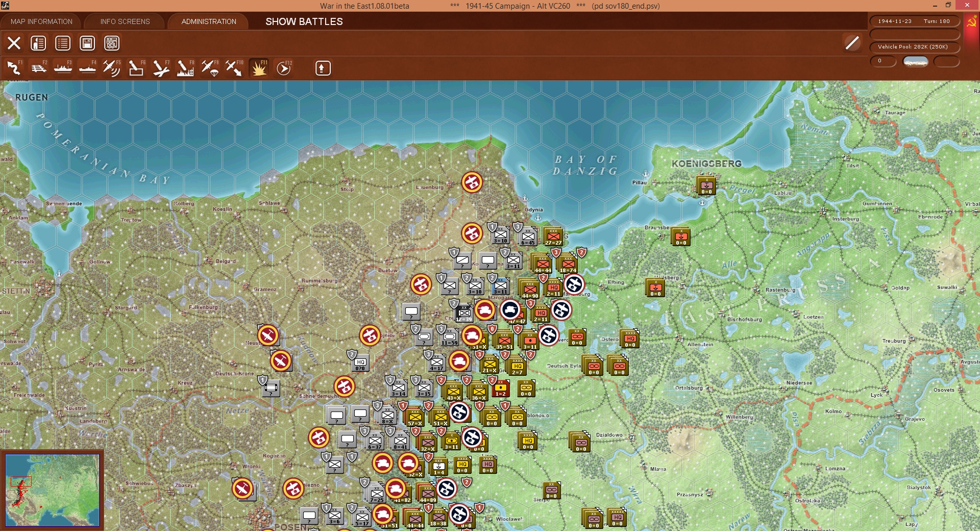Select F2 rail mode icon
Viewport: 980px width, 531px height.
(38, 68)
